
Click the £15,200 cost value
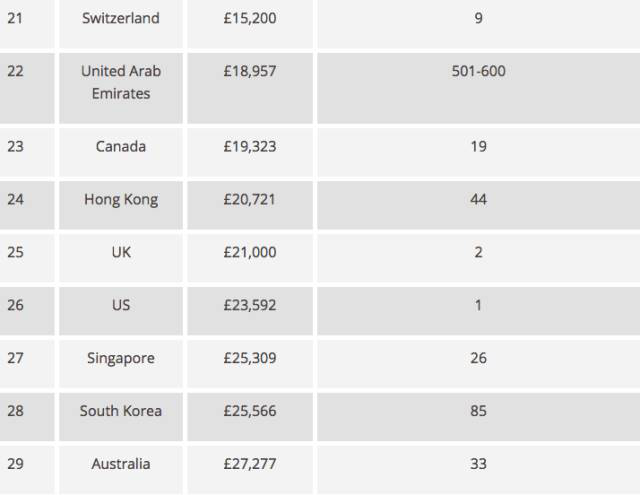click(x=250, y=19)
